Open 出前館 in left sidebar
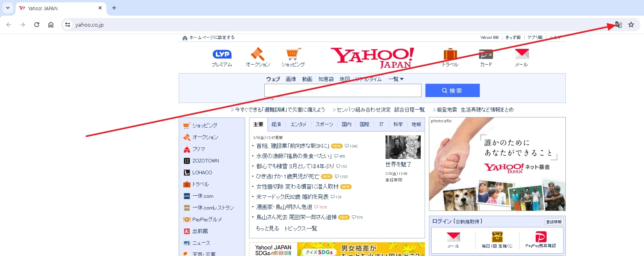The height and width of the screenshot is (256, 644). 200,231
